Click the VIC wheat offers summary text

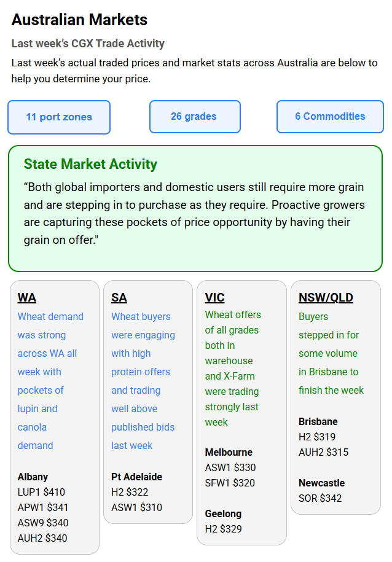[x=233, y=368]
